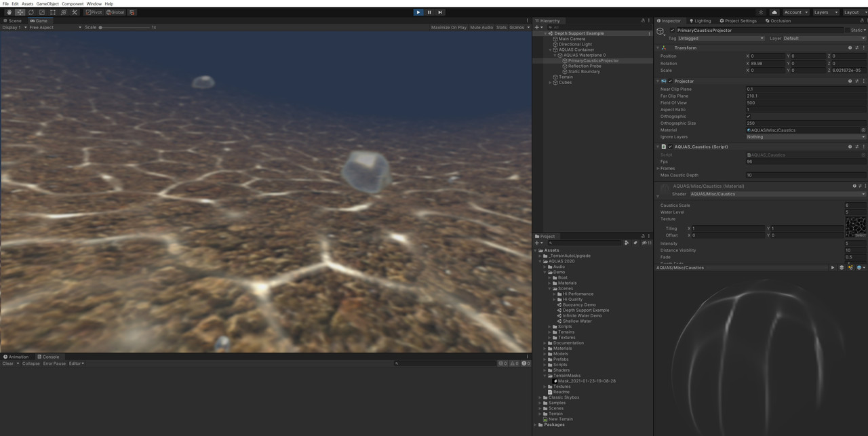Open the Collab sun icon
Image resolution: width=868 pixels, height=436 pixels.
pyautogui.click(x=760, y=12)
